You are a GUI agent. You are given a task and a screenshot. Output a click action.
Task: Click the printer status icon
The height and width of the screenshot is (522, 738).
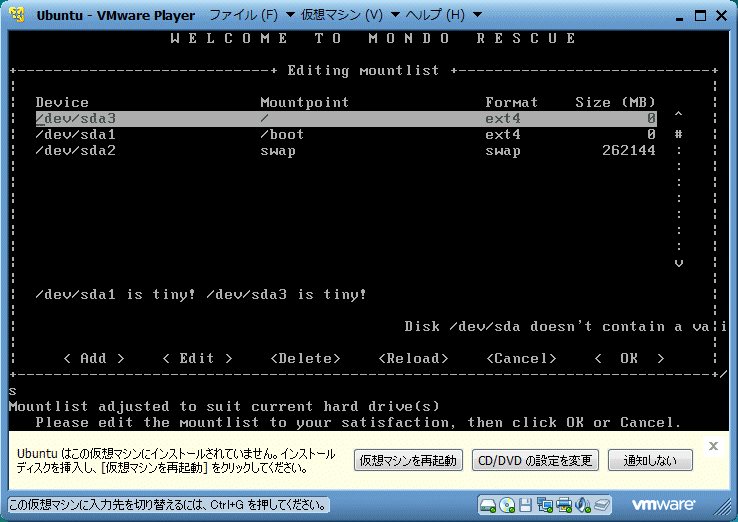564,504
